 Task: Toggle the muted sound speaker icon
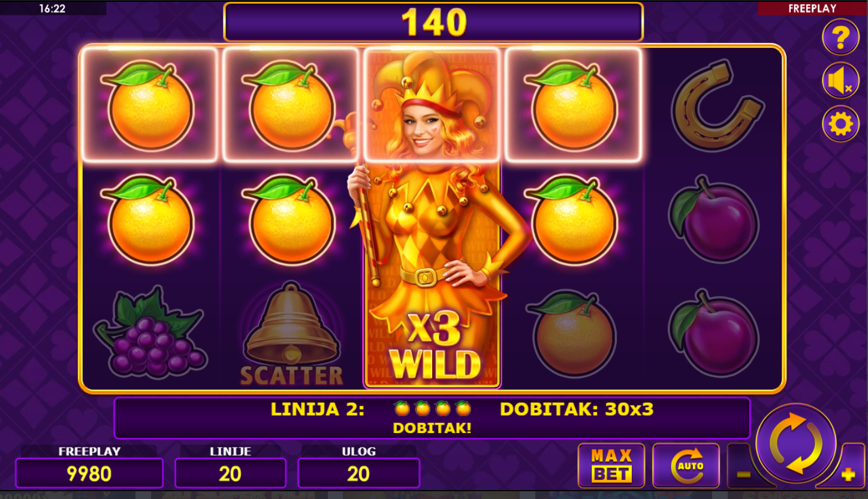[x=840, y=80]
